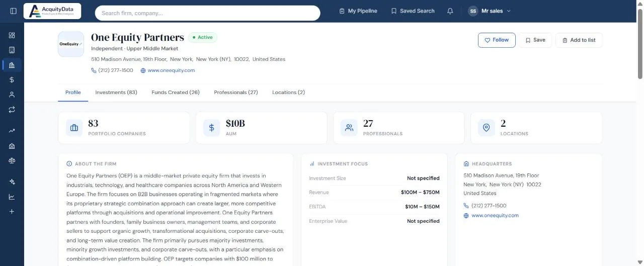The image size is (644, 266).
Task: Open the repeat arrows icon in sidebar
Action: (x=12, y=109)
